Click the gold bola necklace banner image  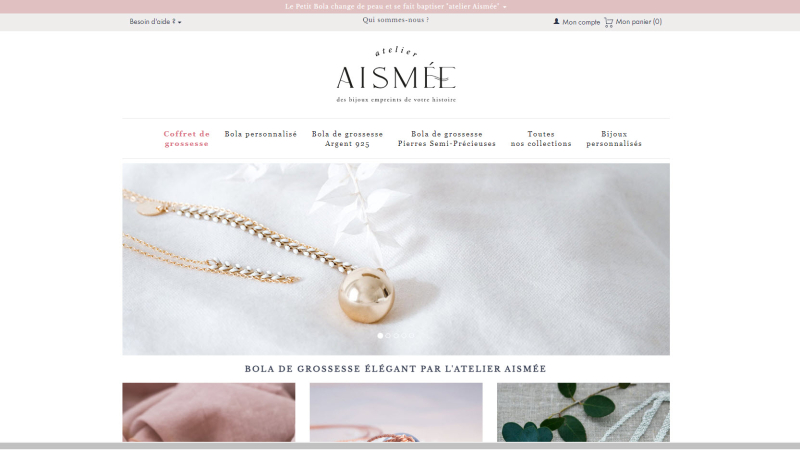tap(396, 259)
